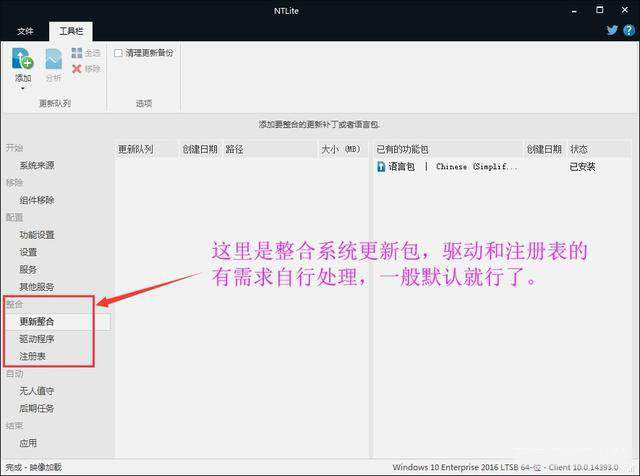Open 设置 in the sidebar
This screenshot has height=476, width=640.
pyautogui.click(x=28, y=252)
